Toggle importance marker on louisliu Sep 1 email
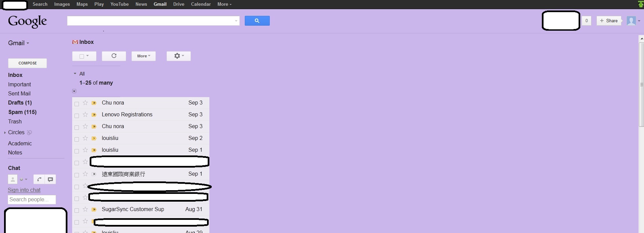Viewport: 644px width, 233px height. point(94,150)
